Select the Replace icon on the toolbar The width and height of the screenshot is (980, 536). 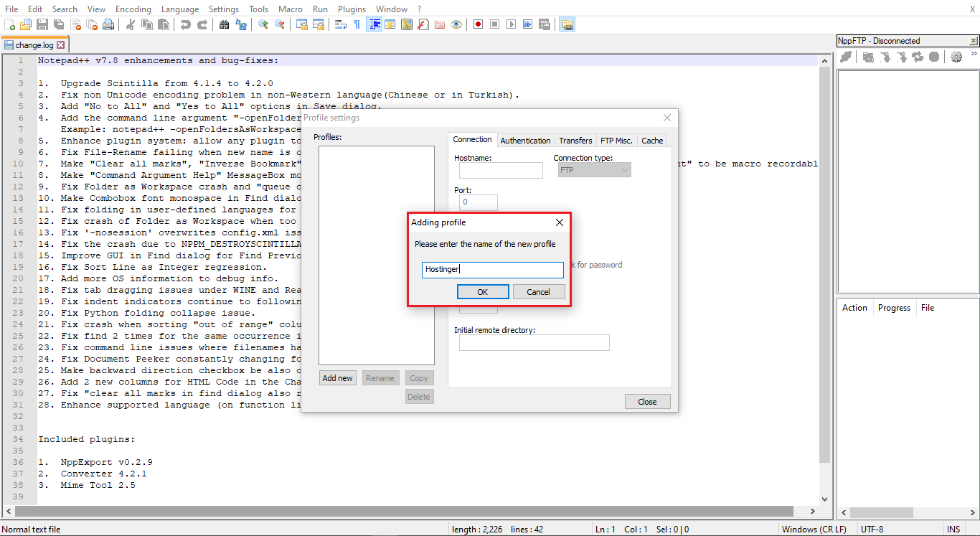(x=241, y=24)
